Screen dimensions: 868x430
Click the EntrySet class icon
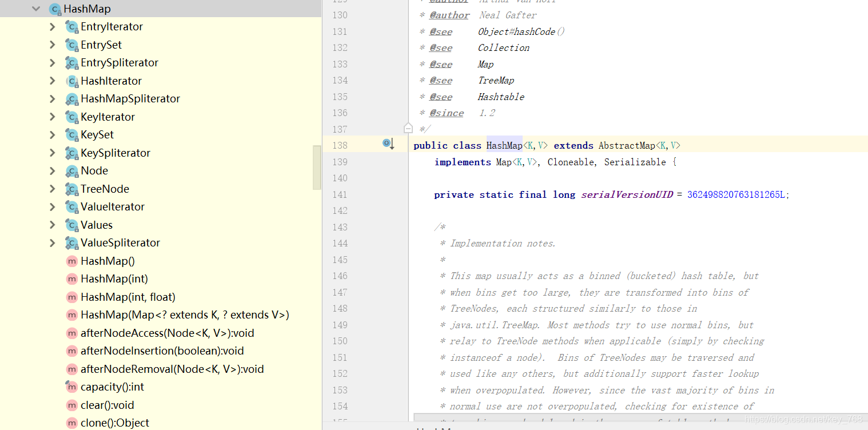pyautogui.click(x=71, y=45)
